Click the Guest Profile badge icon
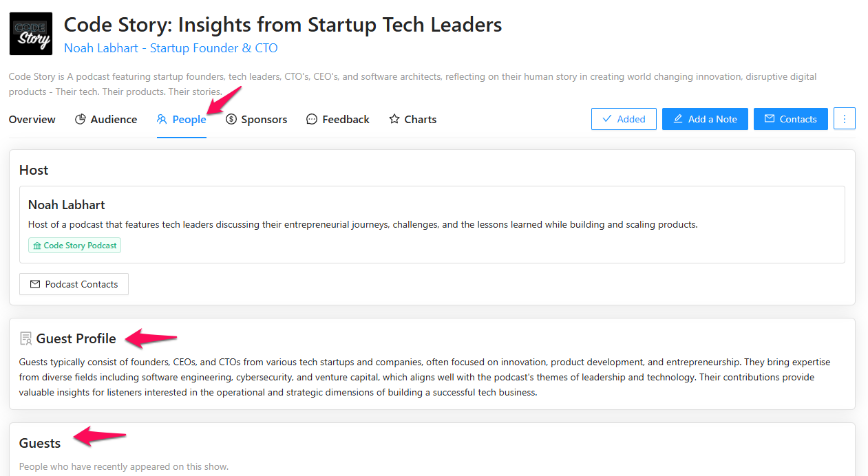Screen dimensions: 868x476 point(26,338)
